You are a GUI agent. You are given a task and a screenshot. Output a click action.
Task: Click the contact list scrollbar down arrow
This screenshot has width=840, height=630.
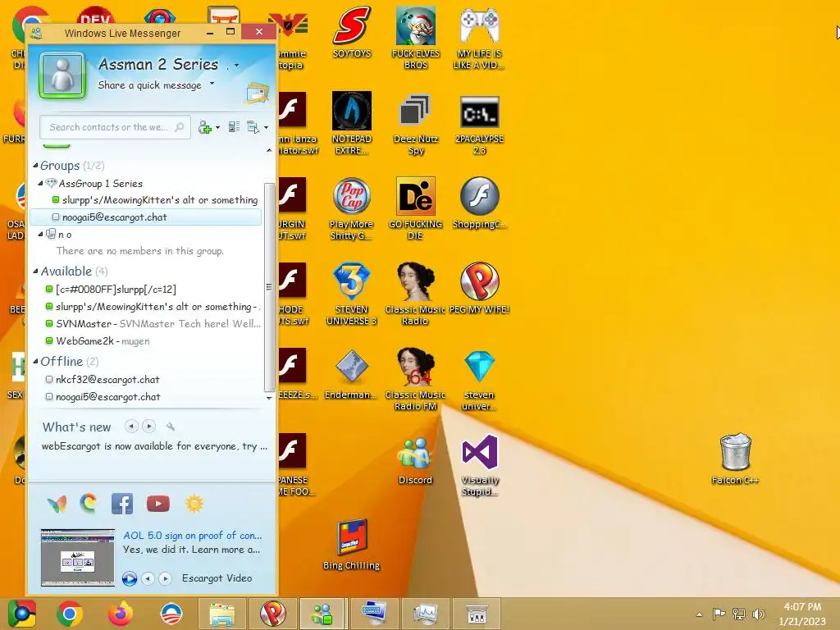(269, 398)
